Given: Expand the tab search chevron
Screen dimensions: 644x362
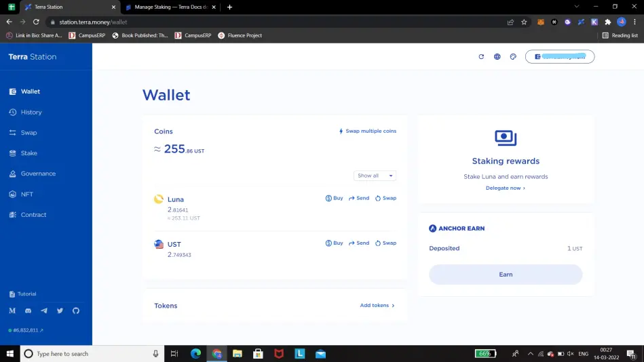Looking at the screenshot, I should pos(577,7).
